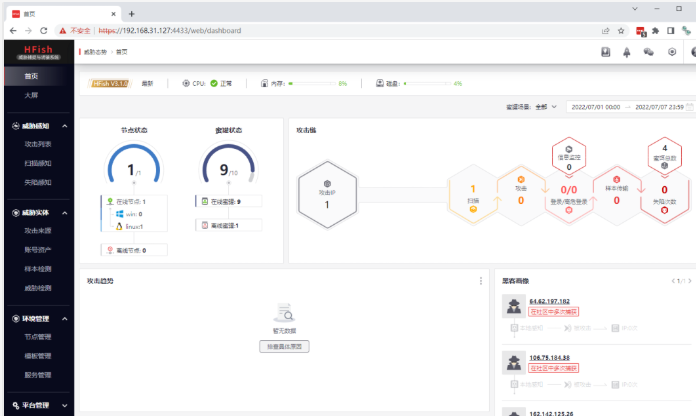The width and height of the screenshot is (696, 416).
Task: Click the hexagon settings icon in header
Action: (x=672, y=52)
